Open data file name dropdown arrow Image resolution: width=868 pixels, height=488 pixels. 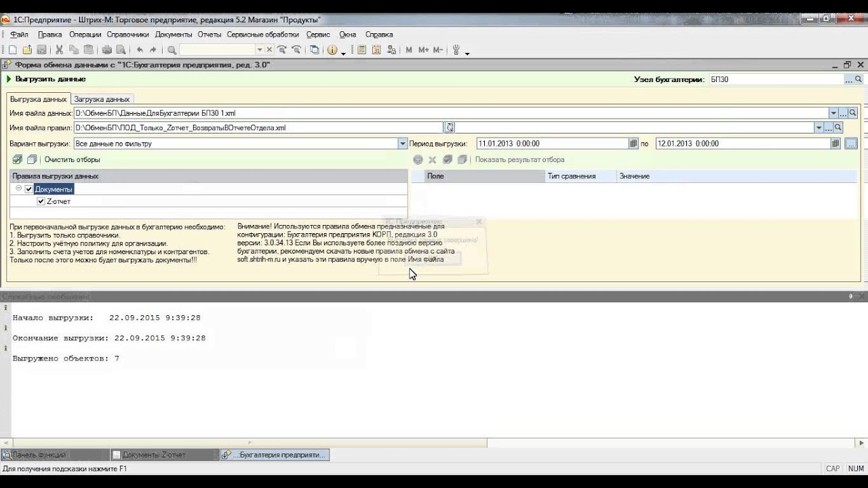tap(833, 113)
